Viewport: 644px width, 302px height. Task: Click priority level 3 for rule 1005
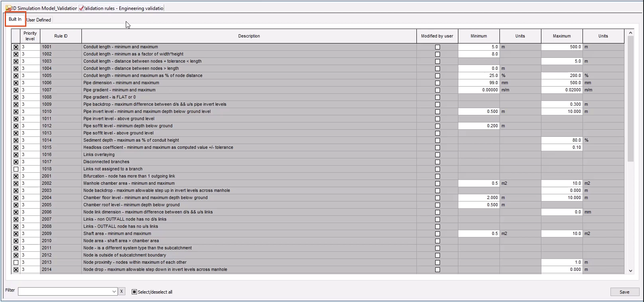coord(30,75)
